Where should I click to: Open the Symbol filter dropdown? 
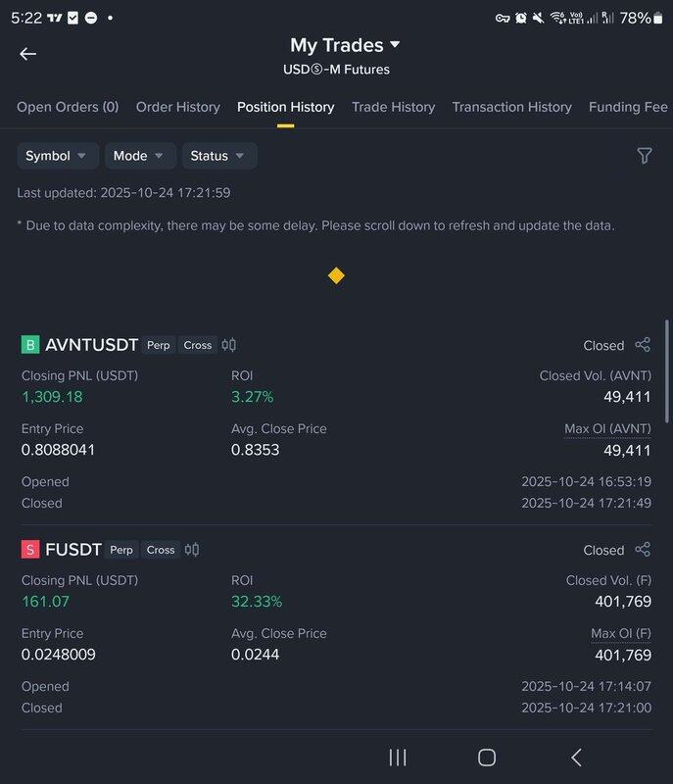[57, 156]
